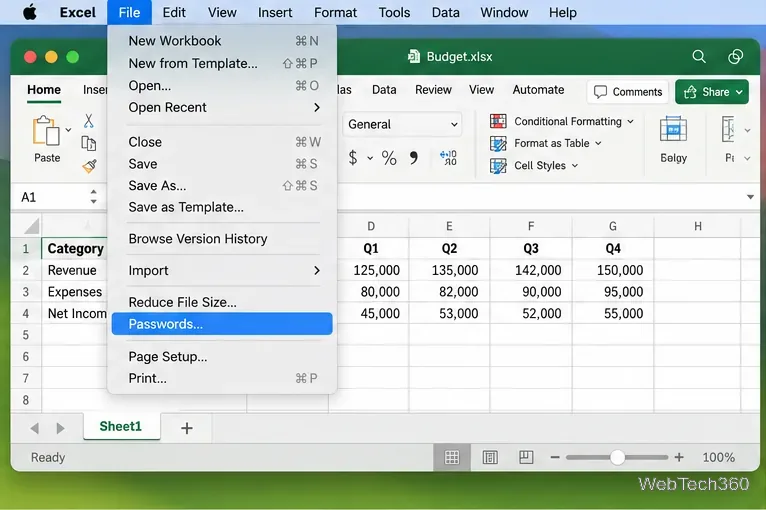The width and height of the screenshot is (766, 510).
Task: Apply percent style format
Action: point(389,158)
